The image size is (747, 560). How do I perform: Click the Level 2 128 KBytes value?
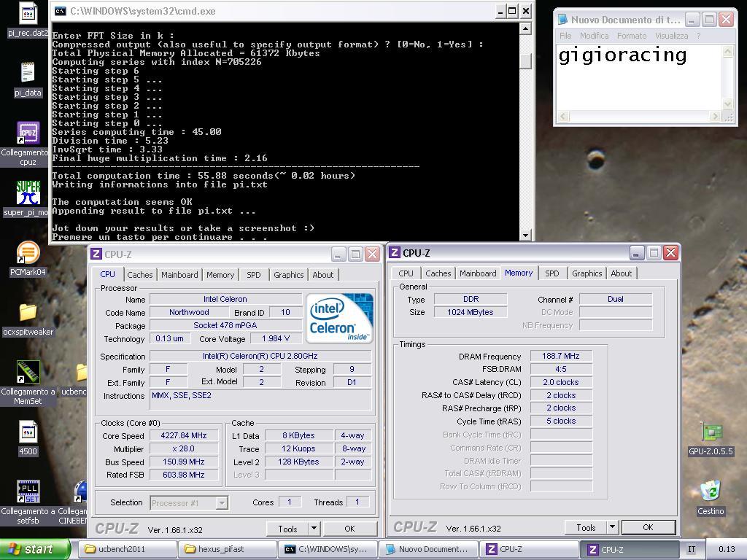[298, 462]
